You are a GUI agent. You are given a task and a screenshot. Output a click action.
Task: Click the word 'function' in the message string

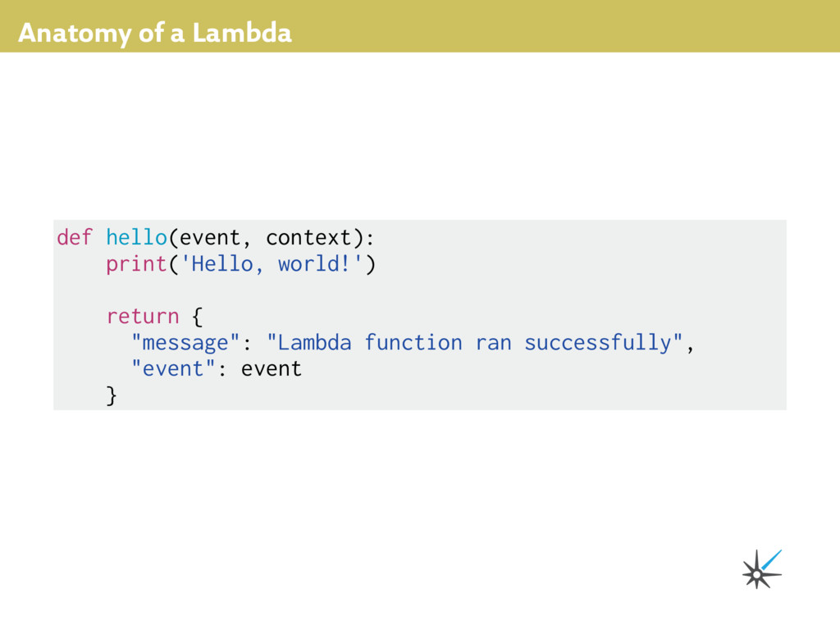click(x=413, y=342)
